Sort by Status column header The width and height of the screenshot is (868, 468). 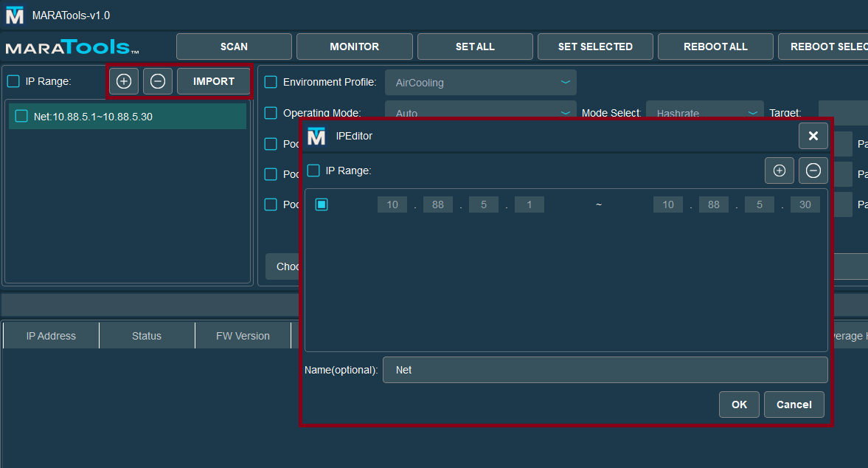point(147,336)
